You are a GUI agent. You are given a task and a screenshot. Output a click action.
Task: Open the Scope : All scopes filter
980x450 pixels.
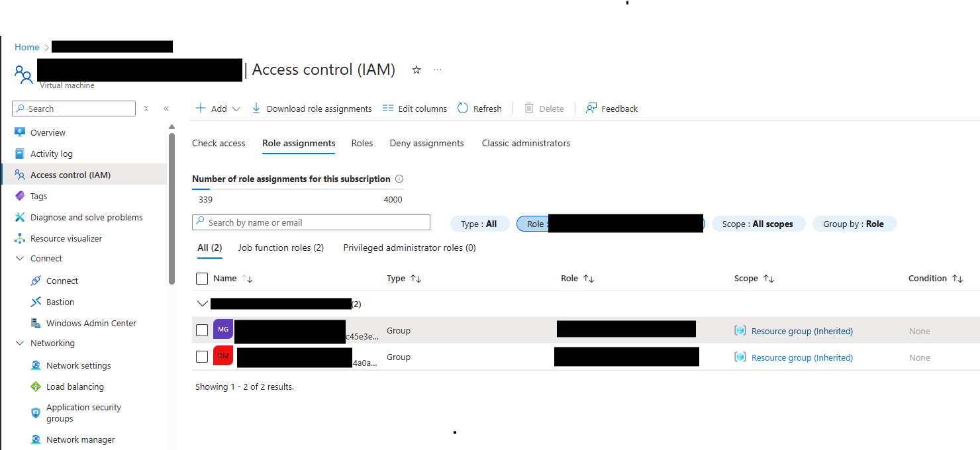coord(758,224)
